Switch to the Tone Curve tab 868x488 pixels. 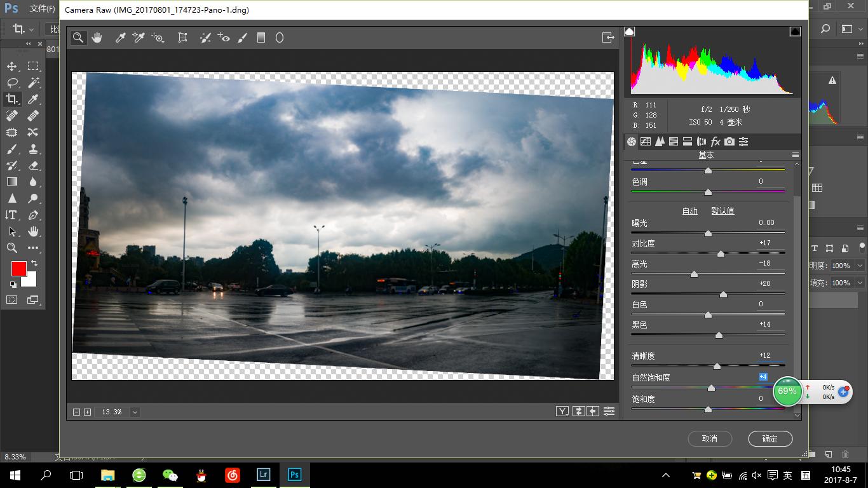click(646, 142)
